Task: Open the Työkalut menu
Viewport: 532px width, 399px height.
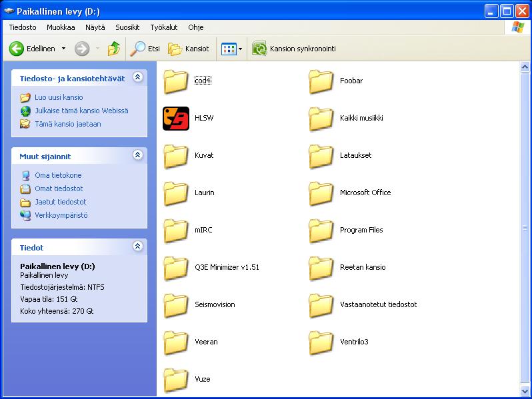Action: tap(163, 27)
